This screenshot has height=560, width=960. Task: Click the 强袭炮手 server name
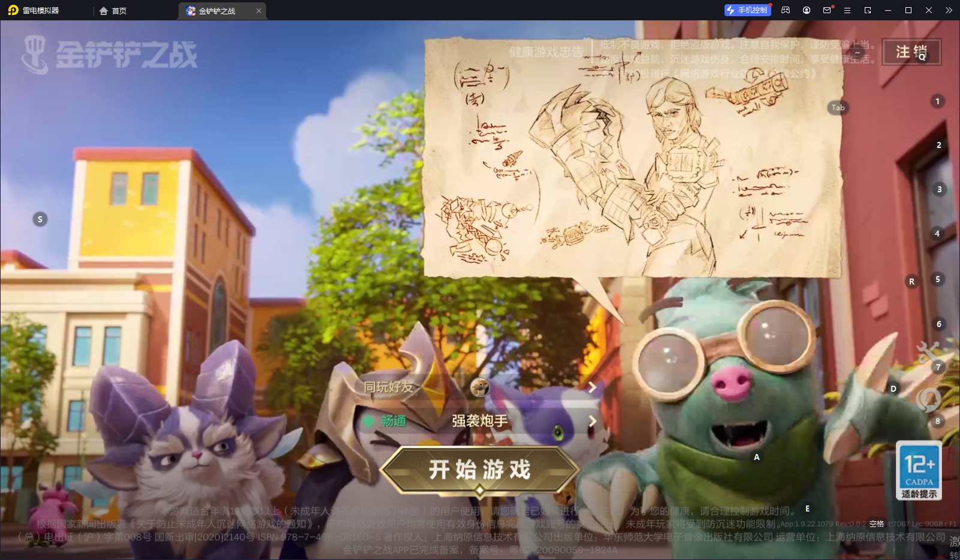[480, 421]
